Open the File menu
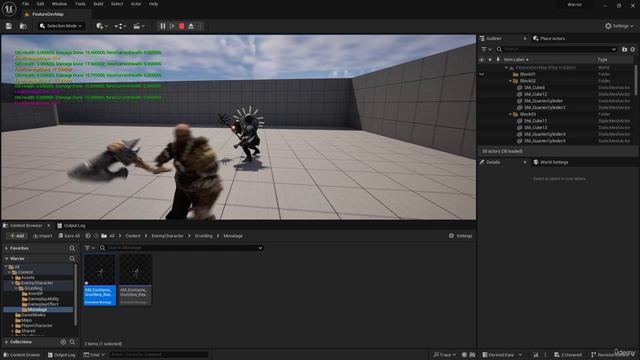Screen dimensions: 640x360 tap(25, 4)
